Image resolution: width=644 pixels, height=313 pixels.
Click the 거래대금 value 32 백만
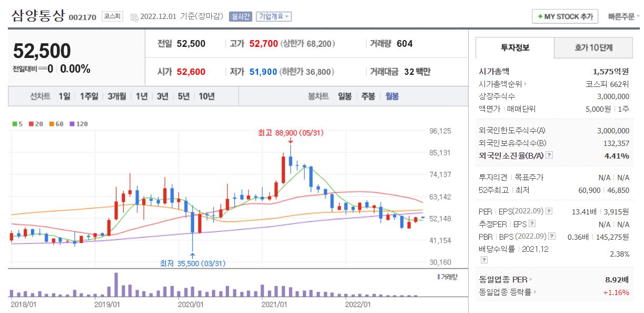click(x=417, y=72)
